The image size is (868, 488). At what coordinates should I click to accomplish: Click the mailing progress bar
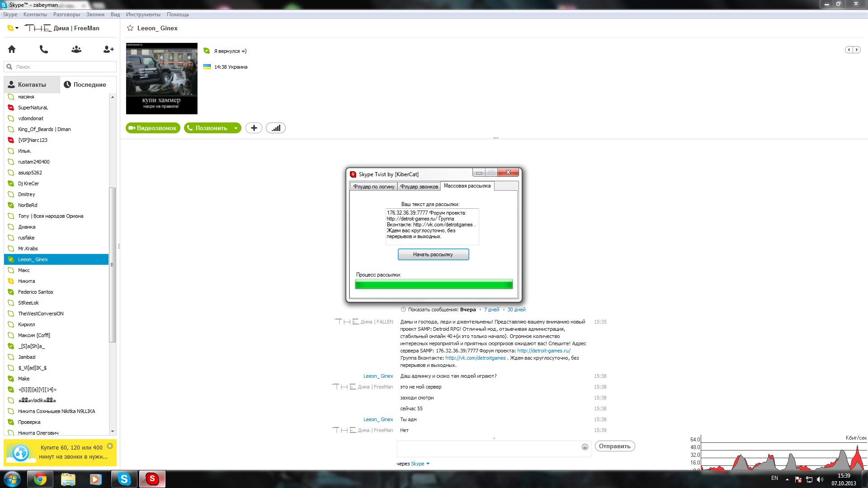pos(434,284)
